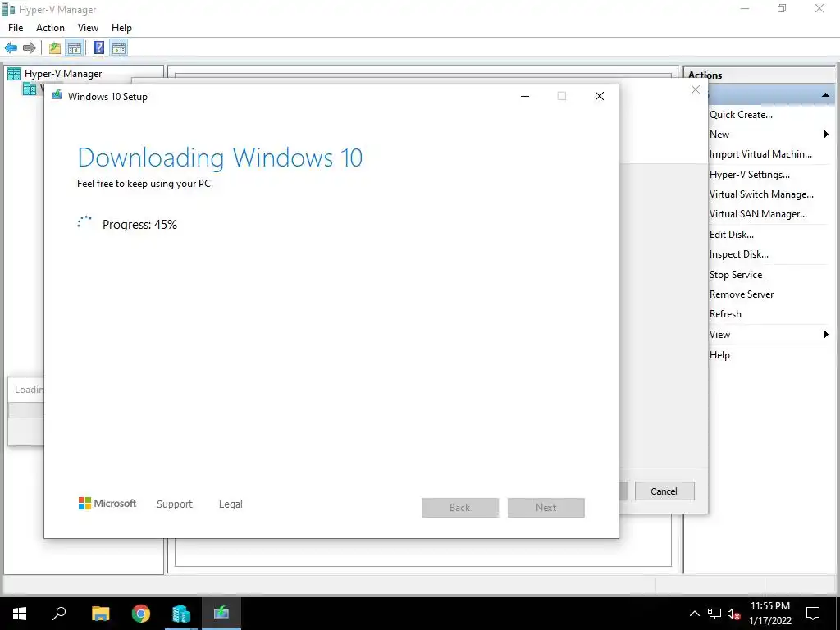Select the Hyper-V Manager tree root

[x=62, y=74]
